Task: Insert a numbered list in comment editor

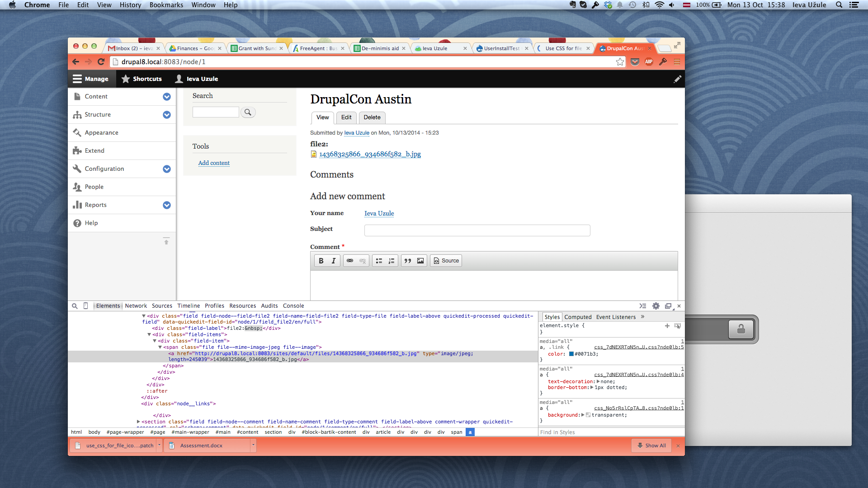Action: pos(392,261)
